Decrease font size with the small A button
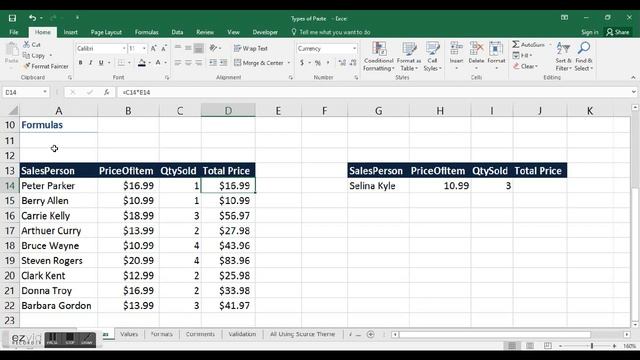Screen dimensions: 640x360 (164, 49)
